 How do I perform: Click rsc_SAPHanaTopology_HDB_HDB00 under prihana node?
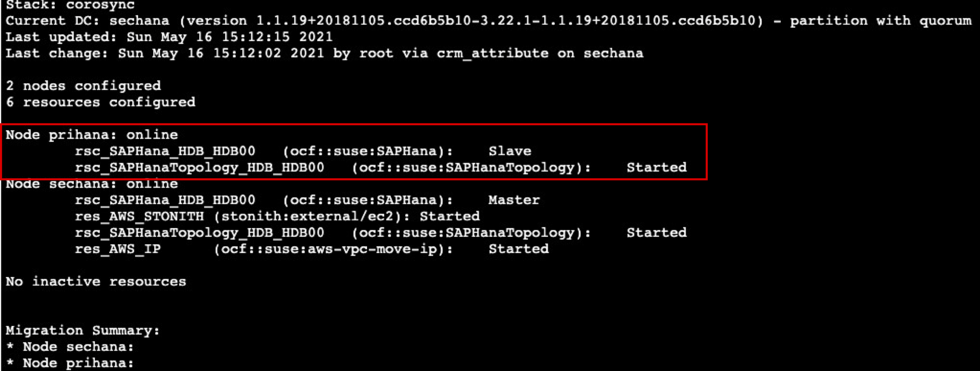click(x=199, y=168)
